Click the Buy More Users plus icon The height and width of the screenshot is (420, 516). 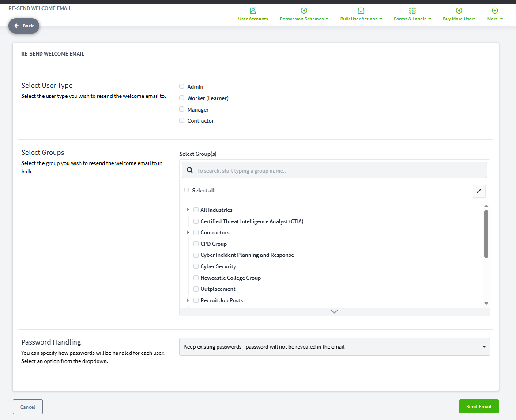tap(459, 11)
